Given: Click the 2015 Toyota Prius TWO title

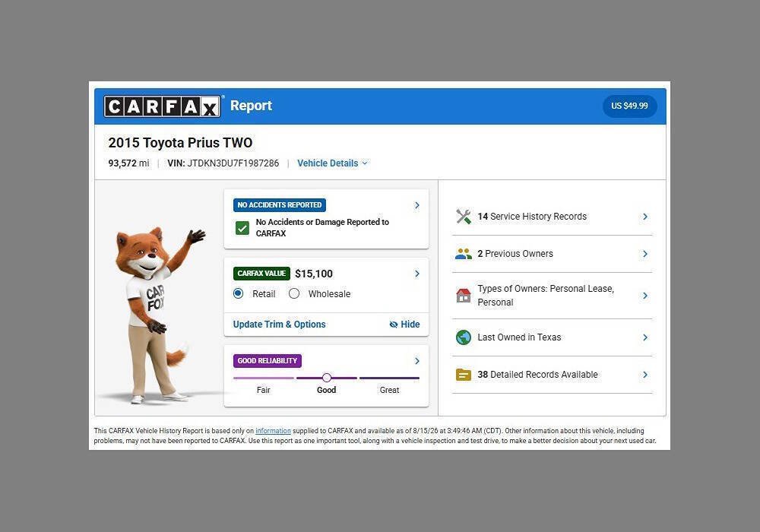Looking at the screenshot, I should (x=180, y=142).
